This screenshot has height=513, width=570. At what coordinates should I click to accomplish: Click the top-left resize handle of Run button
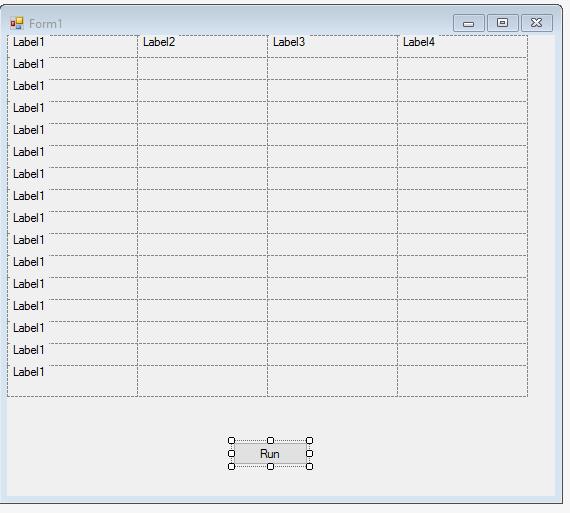coord(231,441)
